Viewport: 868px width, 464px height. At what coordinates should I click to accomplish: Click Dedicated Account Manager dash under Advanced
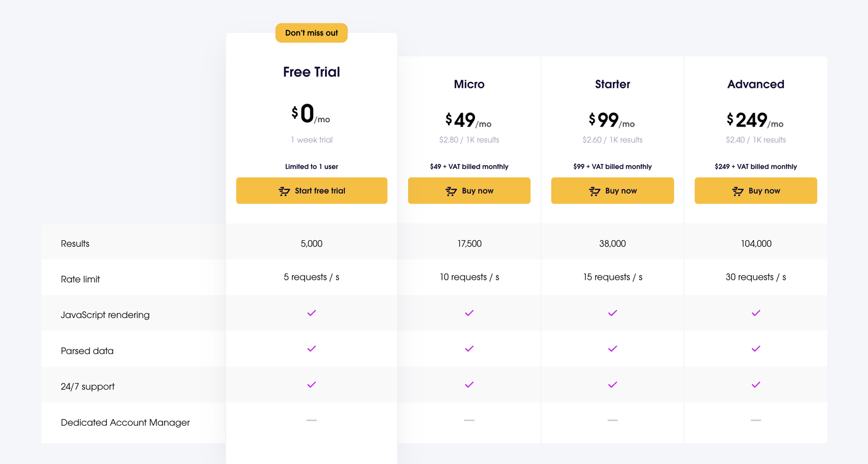(756, 420)
